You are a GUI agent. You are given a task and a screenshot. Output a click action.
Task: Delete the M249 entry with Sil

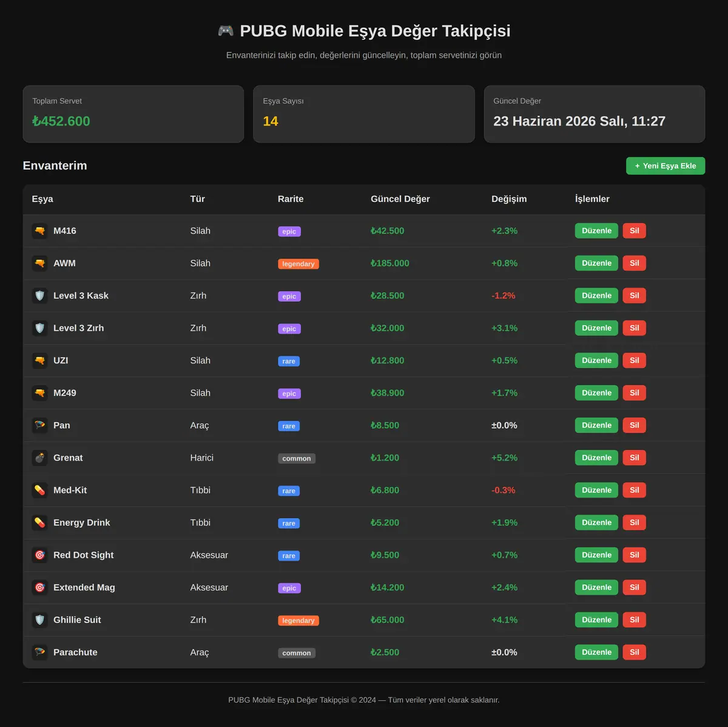click(634, 393)
